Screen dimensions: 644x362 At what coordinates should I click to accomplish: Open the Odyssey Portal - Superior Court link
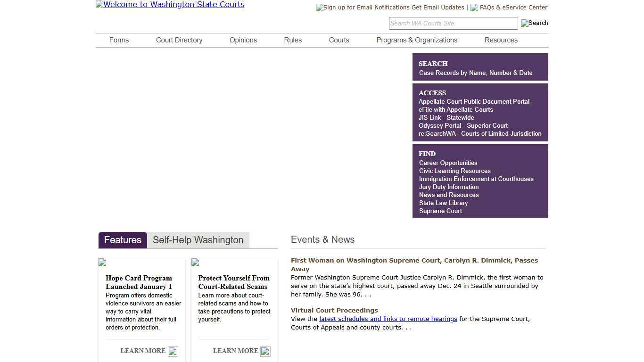click(463, 126)
